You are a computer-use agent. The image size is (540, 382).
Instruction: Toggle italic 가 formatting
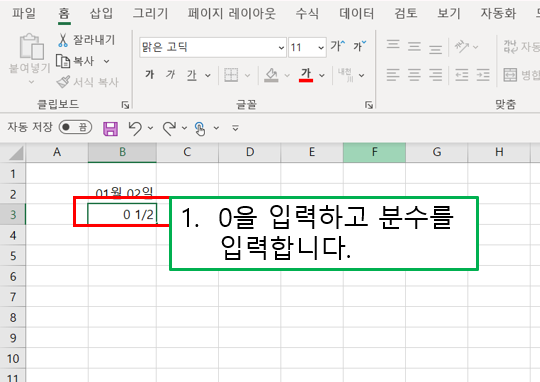pos(170,75)
